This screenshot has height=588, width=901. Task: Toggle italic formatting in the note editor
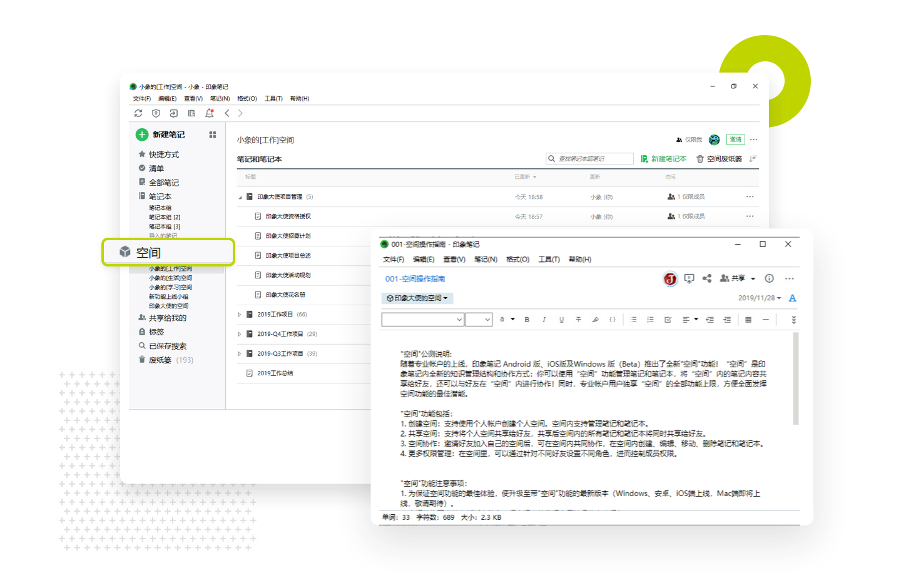pos(544,320)
